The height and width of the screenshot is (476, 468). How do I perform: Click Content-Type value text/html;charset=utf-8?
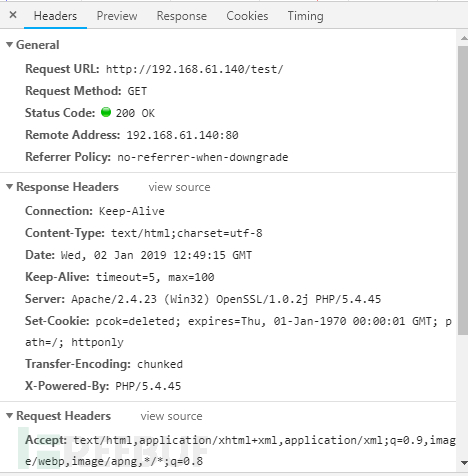click(187, 233)
